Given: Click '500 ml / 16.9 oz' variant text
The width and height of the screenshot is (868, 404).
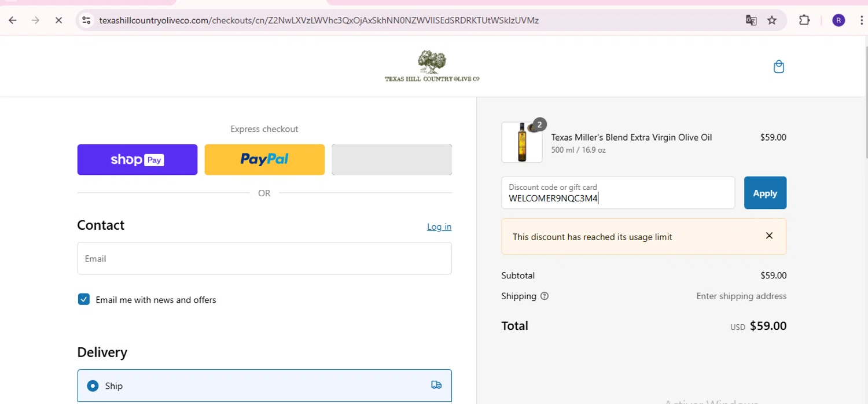Looking at the screenshot, I should pyautogui.click(x=578, y=150).
